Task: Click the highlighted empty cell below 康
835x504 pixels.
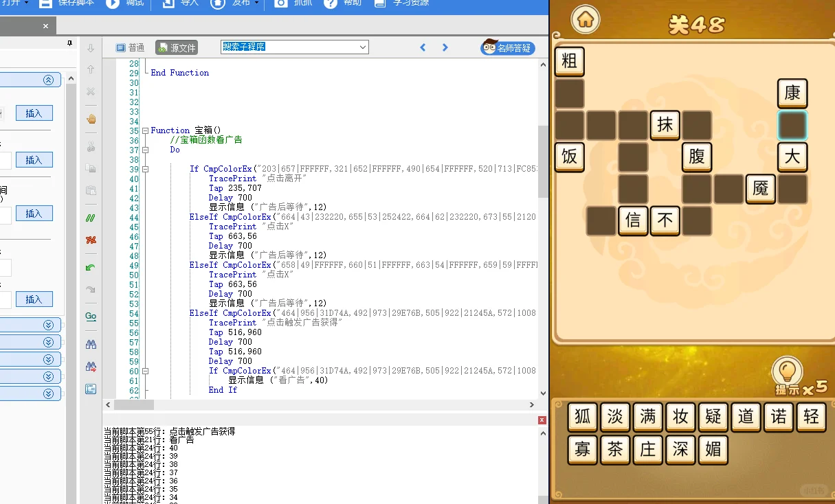Action: (792, 126)
